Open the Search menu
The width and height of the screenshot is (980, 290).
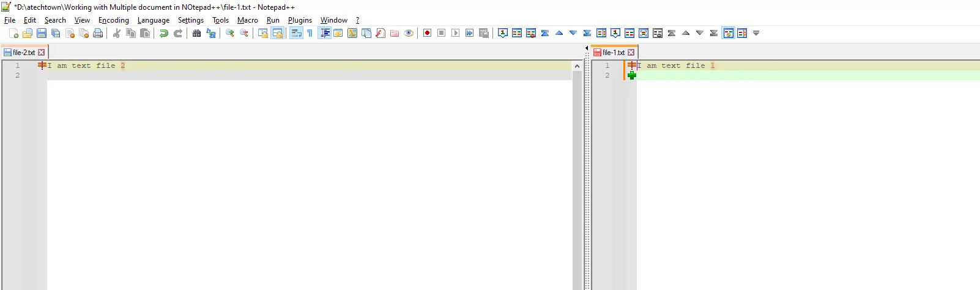55,20
